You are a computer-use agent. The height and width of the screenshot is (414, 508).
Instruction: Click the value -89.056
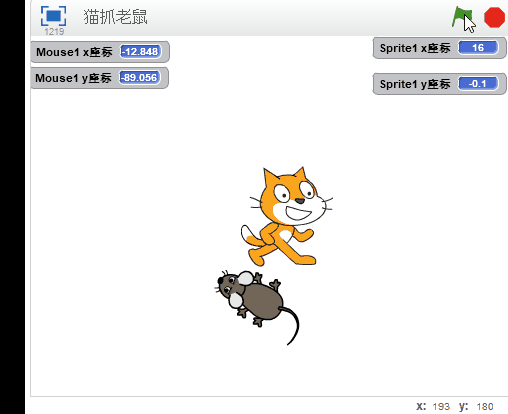click(x=140, y=78)
